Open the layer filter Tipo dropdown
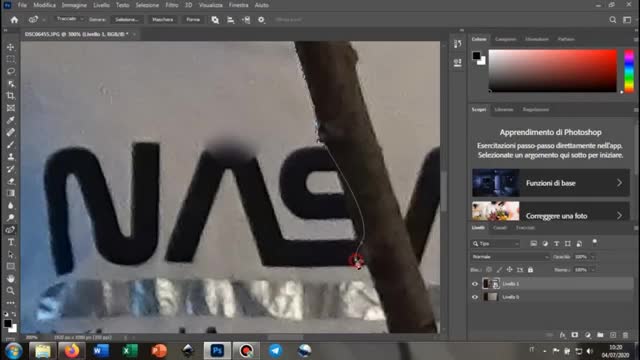Image resolution: width=640 pixels, height=360 pixels. (x=496, y=244)
